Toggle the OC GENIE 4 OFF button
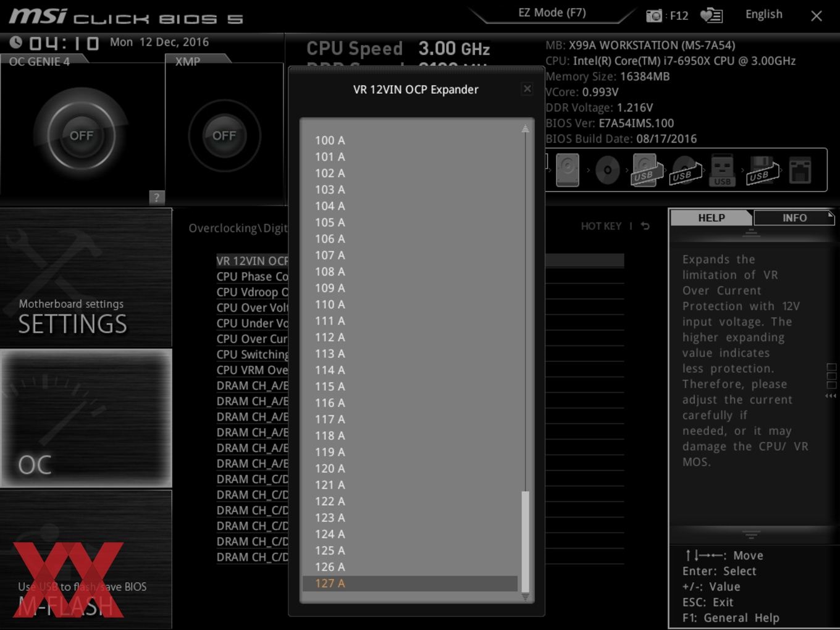Screen dimensions: 840x630 (82, 135)
